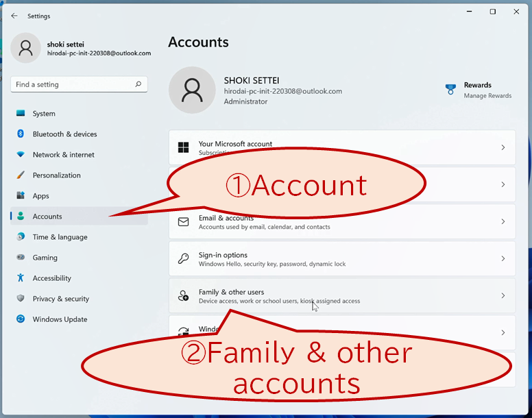This screenshot has width=532, height=418.
Task: Click the Family & other users person icon
Action: tap(184, 295)
